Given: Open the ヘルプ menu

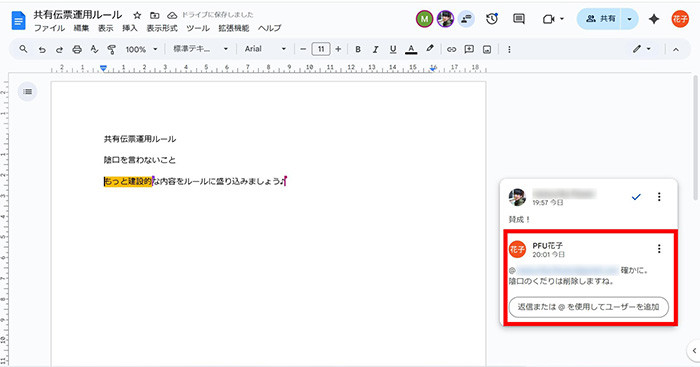Looking at the screenshot, I should coord(270,28).
